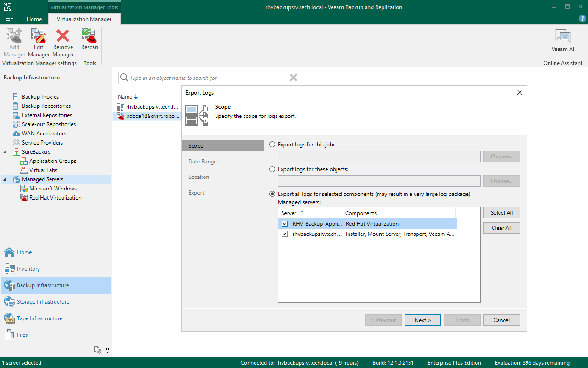Select pdcqa189ovirt.robo... row in server list
This screenshot has height=368, width=588.
click(148, 116)
